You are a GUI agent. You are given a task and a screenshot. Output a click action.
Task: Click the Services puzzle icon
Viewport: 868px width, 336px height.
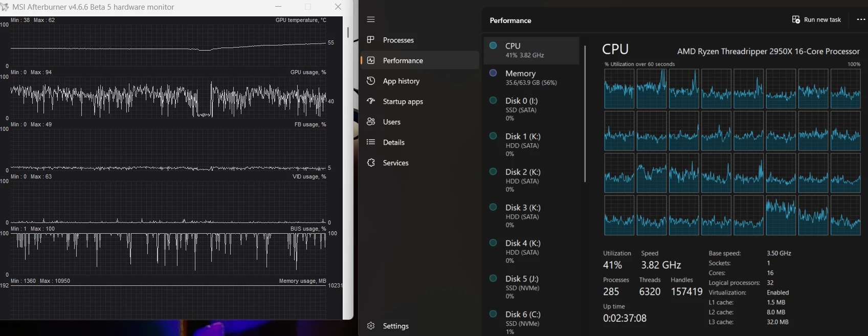click(x=371, y=163)
